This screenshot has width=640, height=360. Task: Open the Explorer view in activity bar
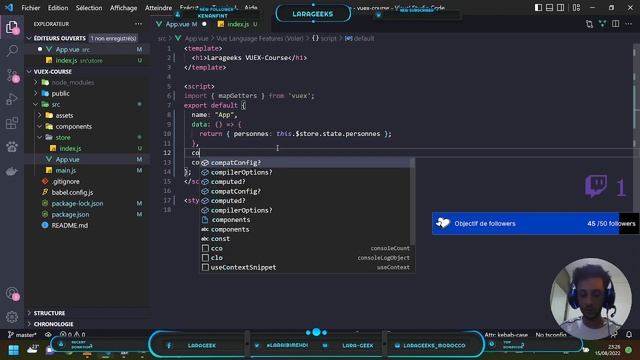12,28
